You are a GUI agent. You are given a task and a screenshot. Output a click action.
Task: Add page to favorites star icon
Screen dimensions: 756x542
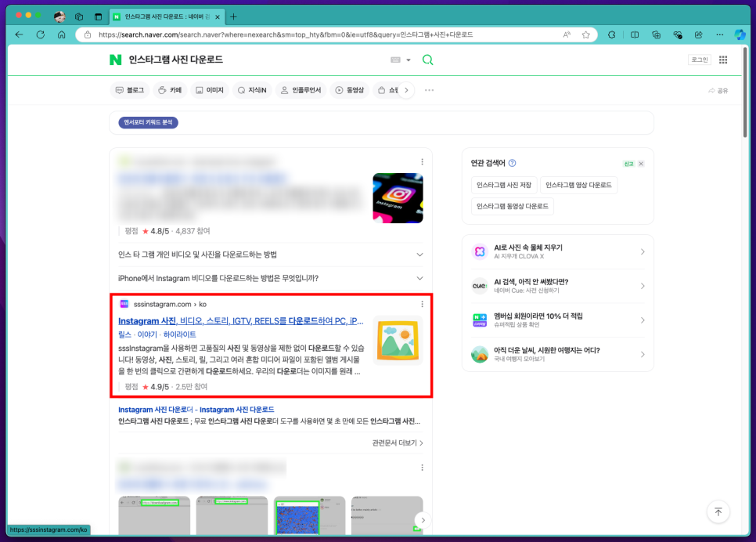[586, 34]
